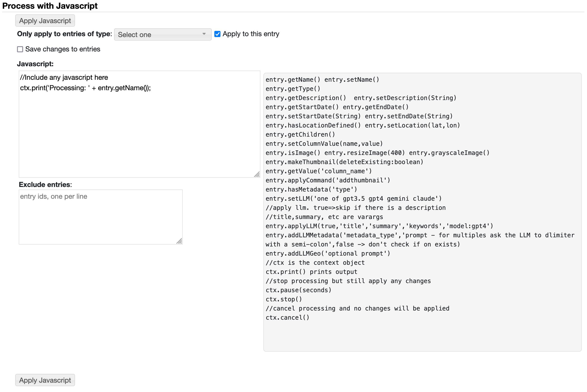The height and width of the screenshot is (392, 587).
Task: Click "entry.getValue('column_name')" help line
Action: (319, 171)
